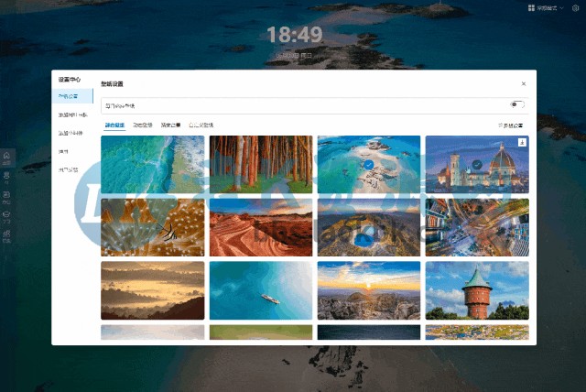Click the download icon on the cathedral wallpaper

tap(522, 142)
